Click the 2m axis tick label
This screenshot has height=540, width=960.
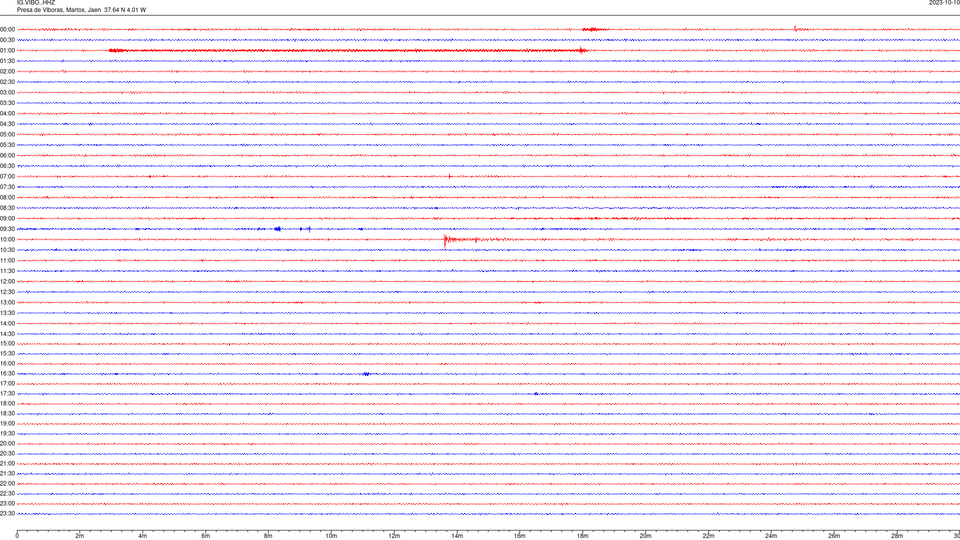click(80, 536)
